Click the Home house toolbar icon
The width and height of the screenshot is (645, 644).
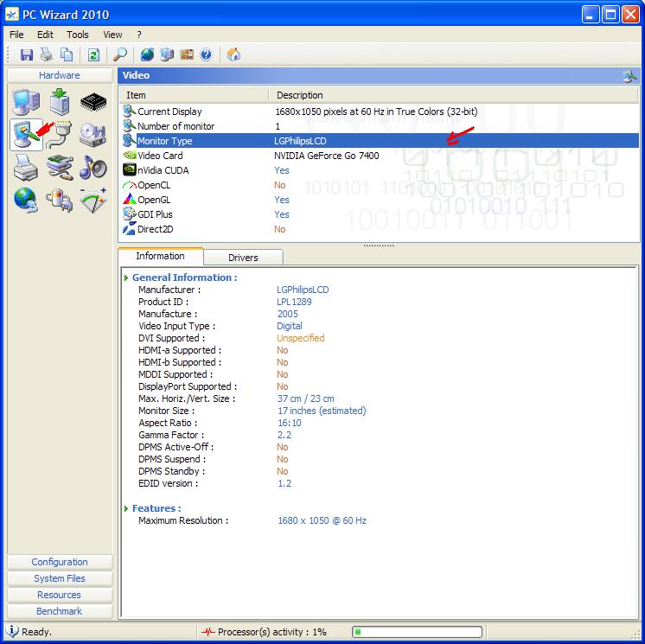(x=233, y=54)
